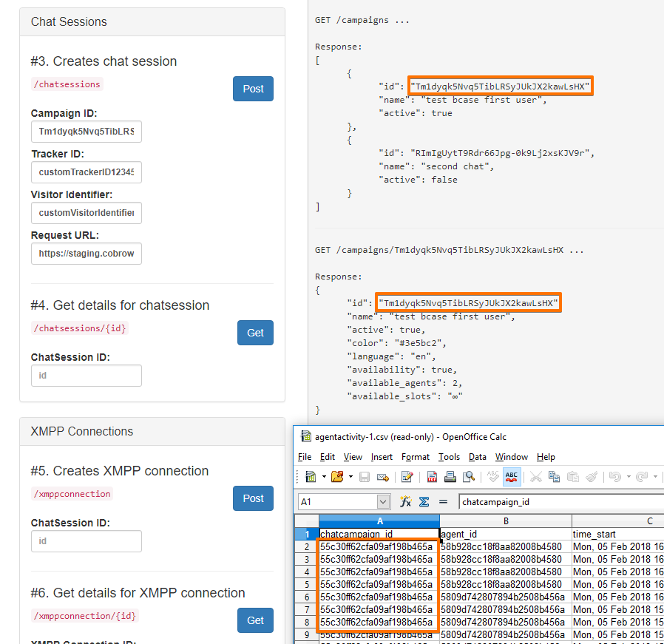Click the Copy icon in Calc toolbar
Image resolution: width=664 pixels, height=644 pixels.
(x=554, y=477)
